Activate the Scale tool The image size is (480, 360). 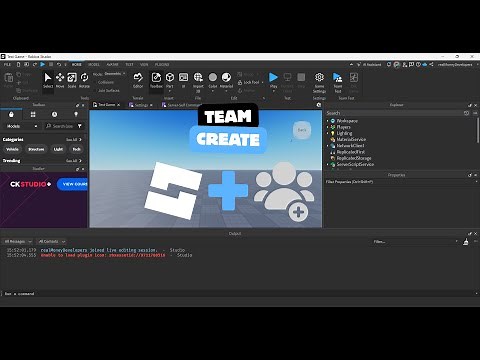pos(72,81)
